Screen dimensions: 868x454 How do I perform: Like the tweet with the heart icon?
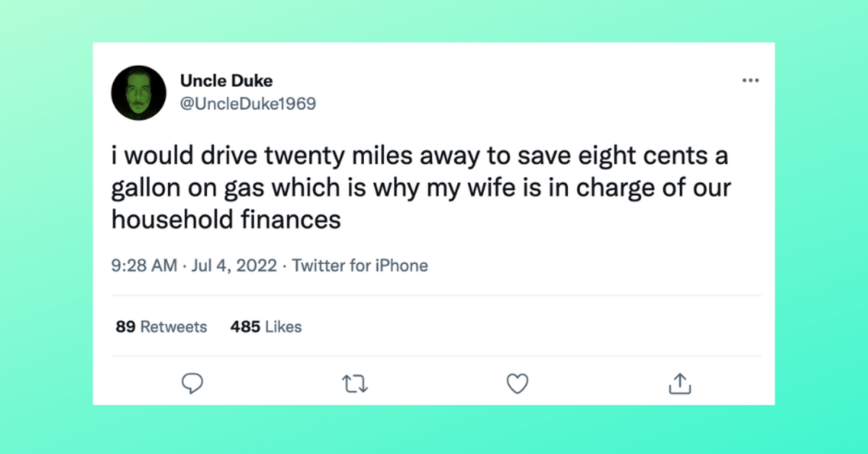coord(517,383)
